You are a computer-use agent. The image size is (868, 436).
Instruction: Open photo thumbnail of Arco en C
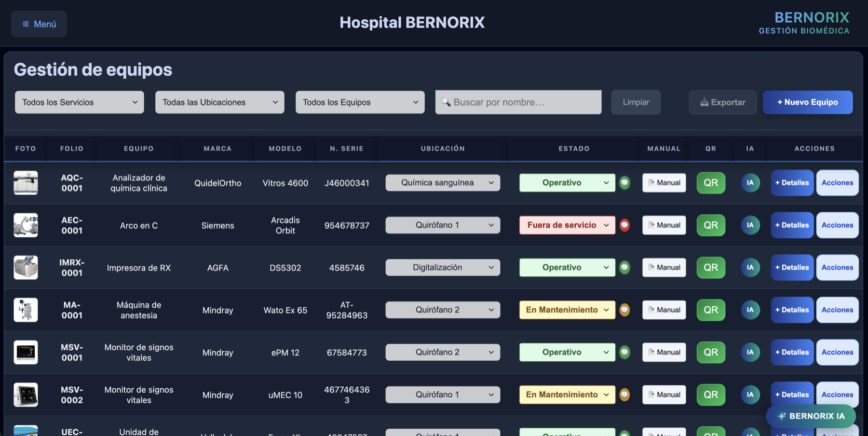[26, 225]
